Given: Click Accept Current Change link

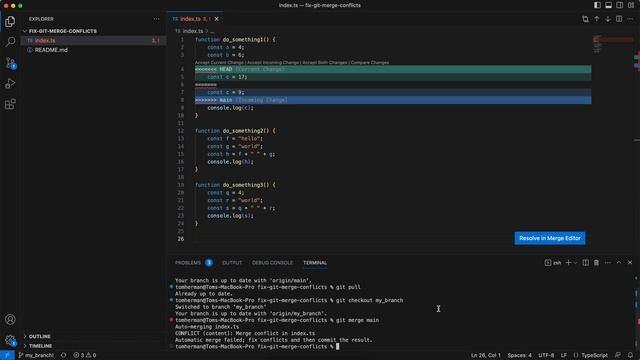Looking at the screenshot, I should point(219,62).
